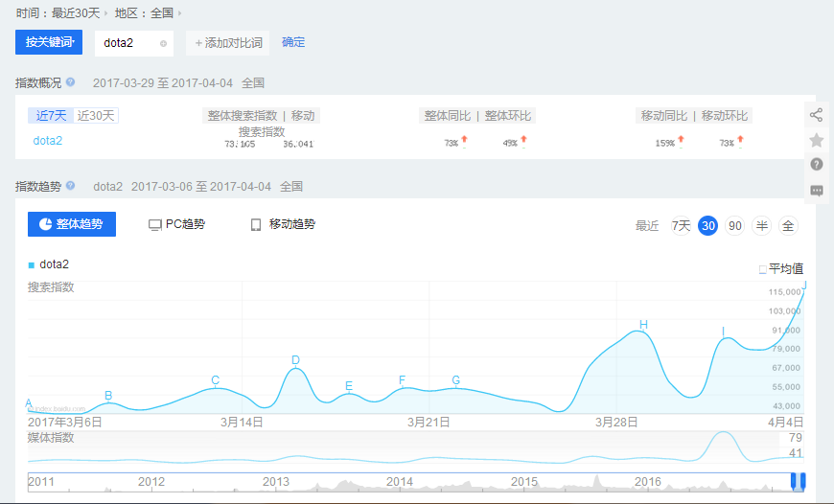
Task: Choose the 半 year range option
Action: point(762,226)
